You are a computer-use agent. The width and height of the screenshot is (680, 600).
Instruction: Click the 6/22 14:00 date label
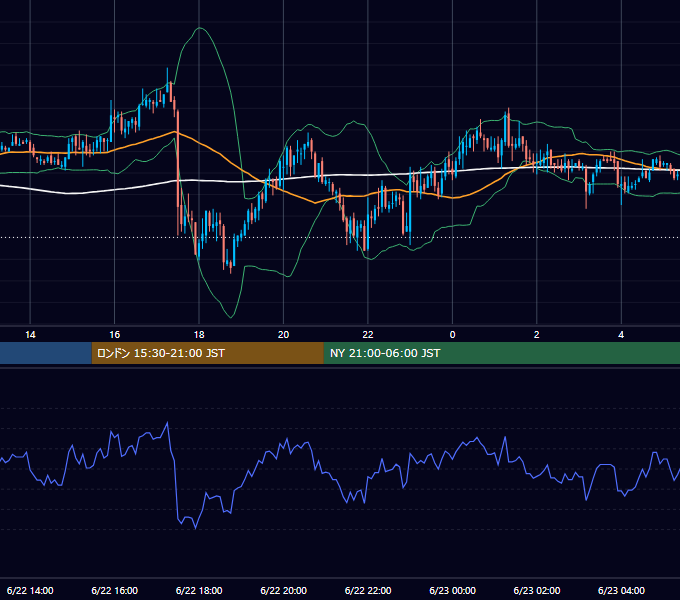[30, 590]
